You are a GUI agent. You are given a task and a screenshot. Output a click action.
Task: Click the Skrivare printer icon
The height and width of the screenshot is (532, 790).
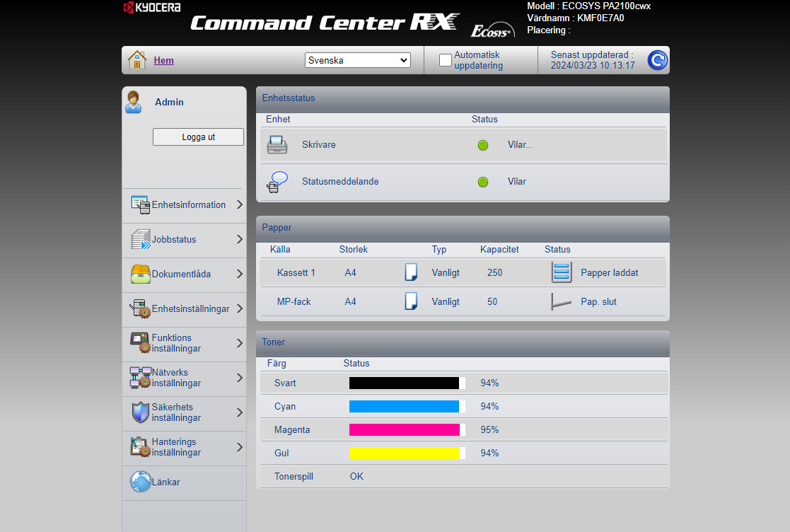pos(277,145)
